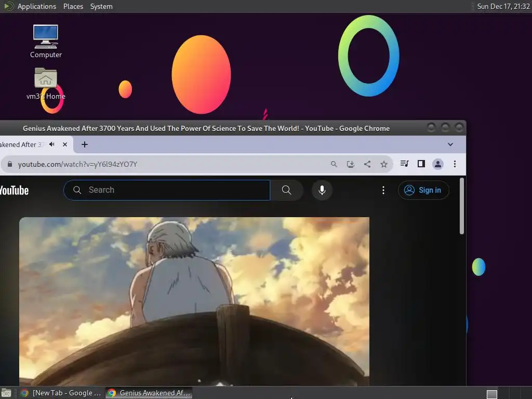This screenshot has width=532, height=399.
Task: Maximize the Chrome window
Action: point(445,128)
